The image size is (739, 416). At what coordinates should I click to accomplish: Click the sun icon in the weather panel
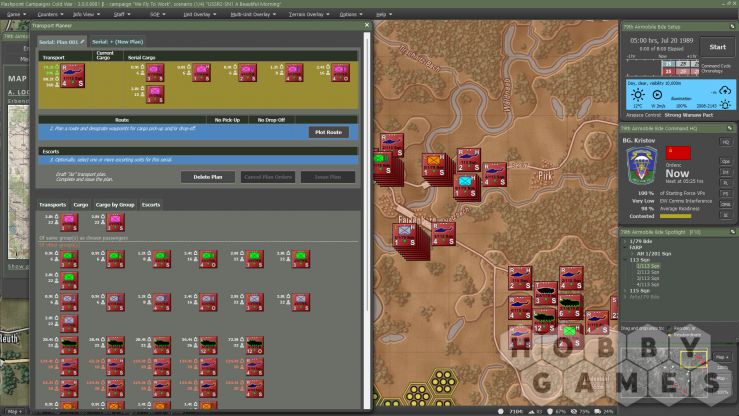pyautogui.click(x=638, y=95)
